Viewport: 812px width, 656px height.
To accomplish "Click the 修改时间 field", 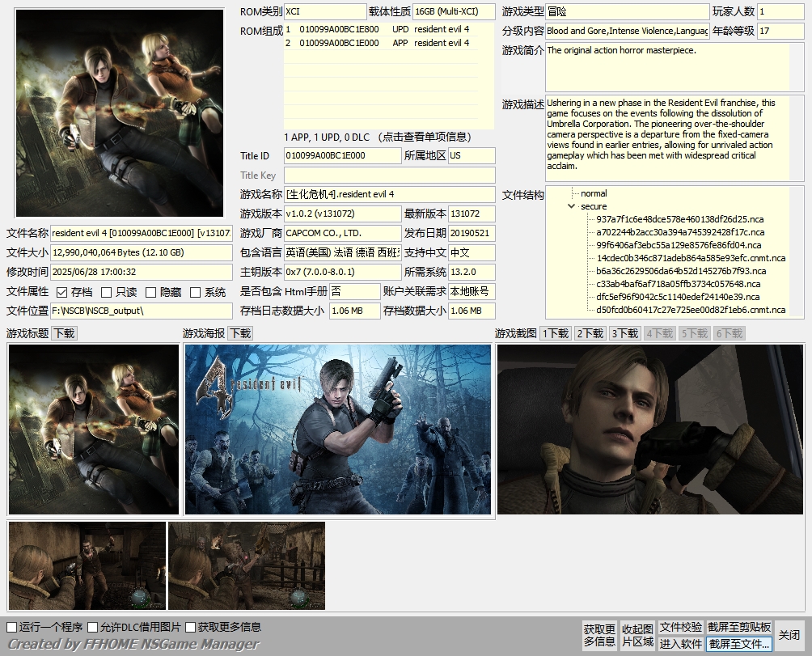I will point(142,273).
